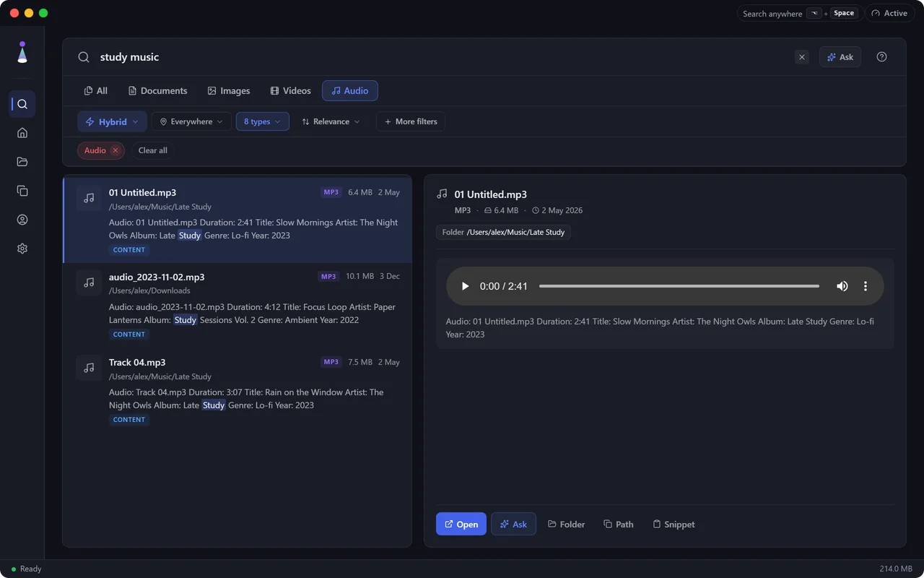Ask about this file in the preview panel
Image resolution: width=924 pixels, height=578 pixels.
point(513,525)
